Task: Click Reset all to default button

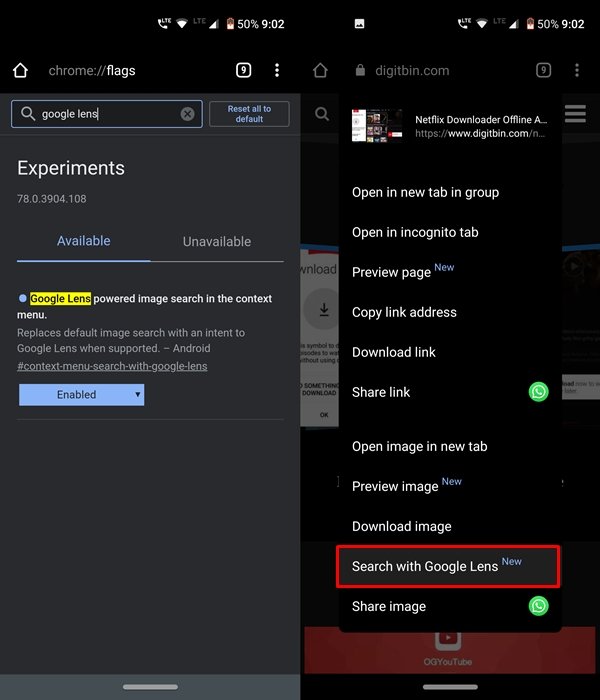Action: coord(249,114)
